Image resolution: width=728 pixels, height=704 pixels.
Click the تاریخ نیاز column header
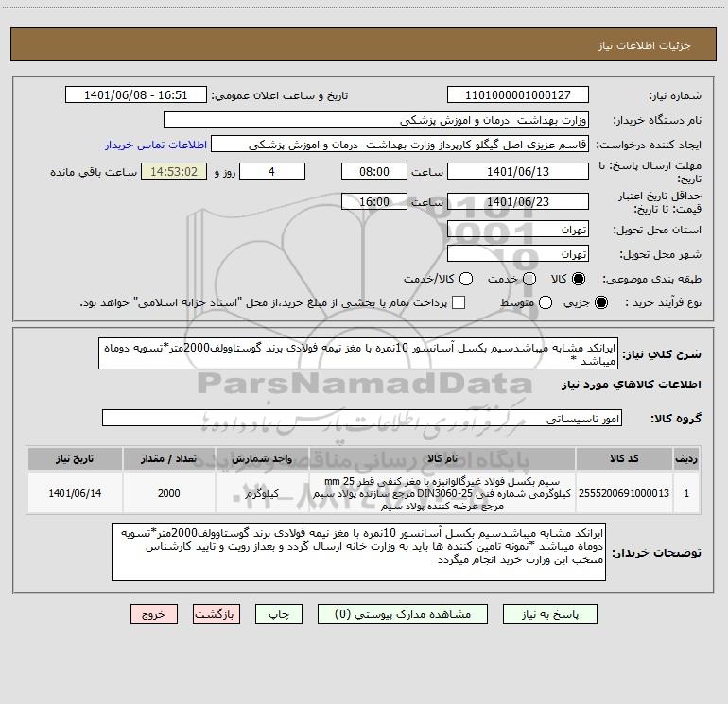[x=75, y=458]
